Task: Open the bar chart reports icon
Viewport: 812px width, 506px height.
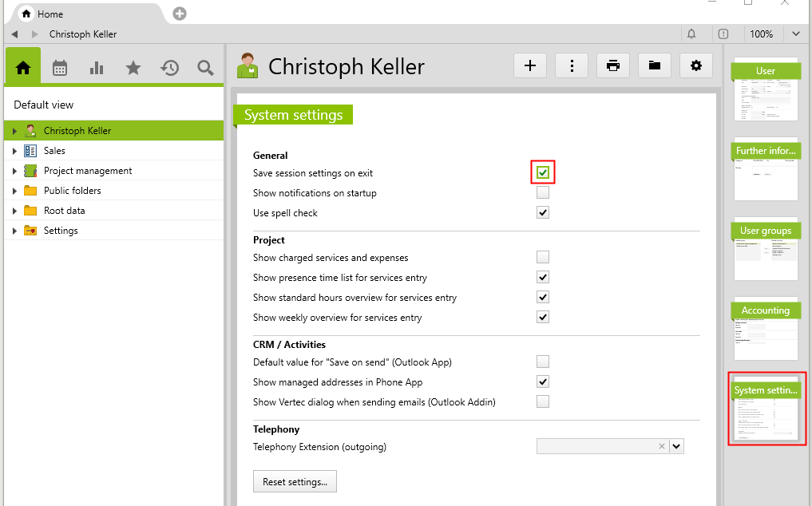Action: point(97,68)
